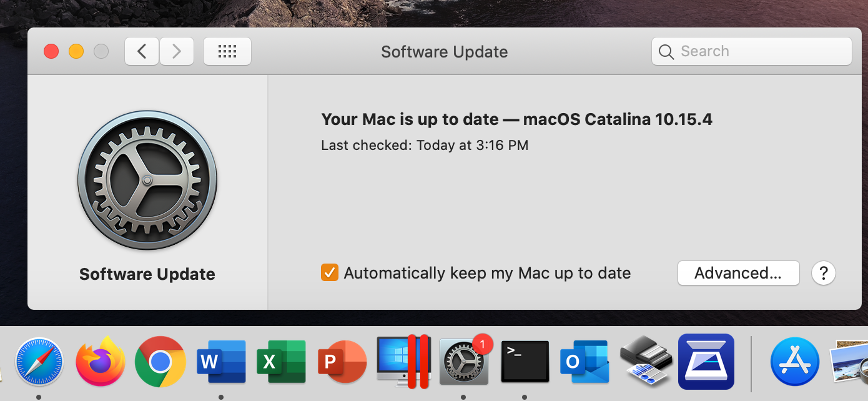Open the scanner utility Dock icon
The image size is (868, 401).
646,362
